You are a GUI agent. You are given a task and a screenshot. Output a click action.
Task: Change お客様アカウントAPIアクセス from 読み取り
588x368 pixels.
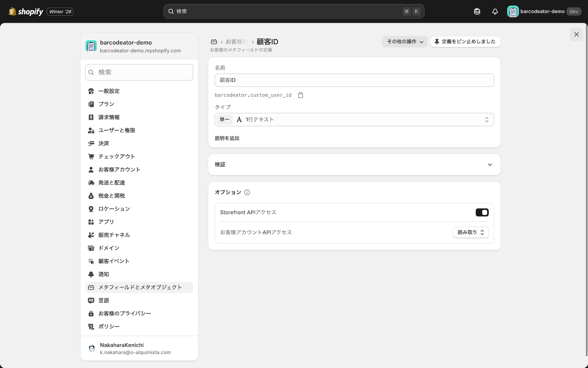point(470,232)
